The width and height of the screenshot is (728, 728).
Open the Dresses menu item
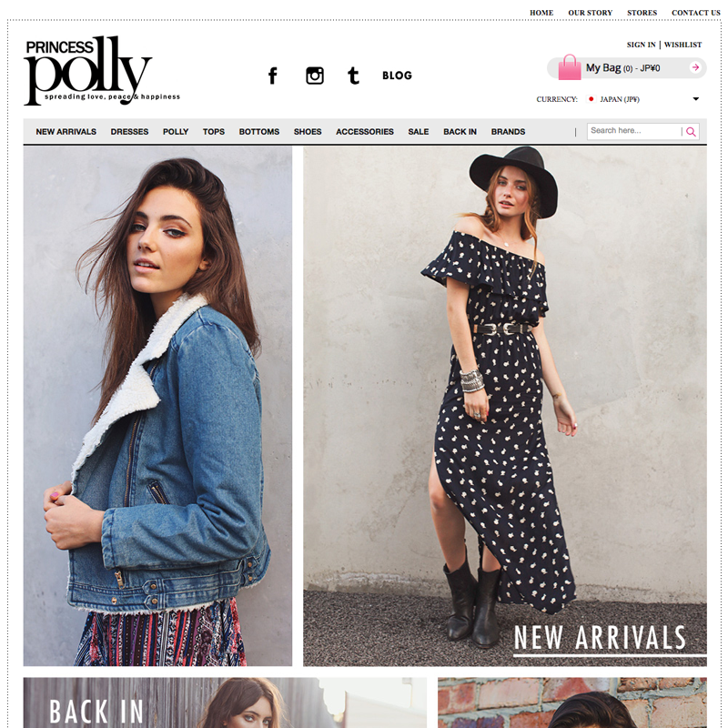pos(129,132)
